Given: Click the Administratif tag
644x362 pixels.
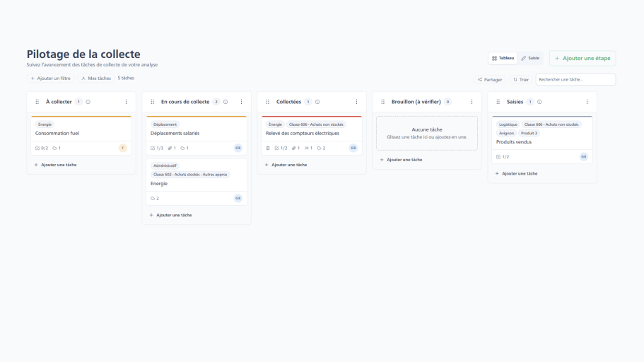Looking at the screenshot, I should coord(165,165).
